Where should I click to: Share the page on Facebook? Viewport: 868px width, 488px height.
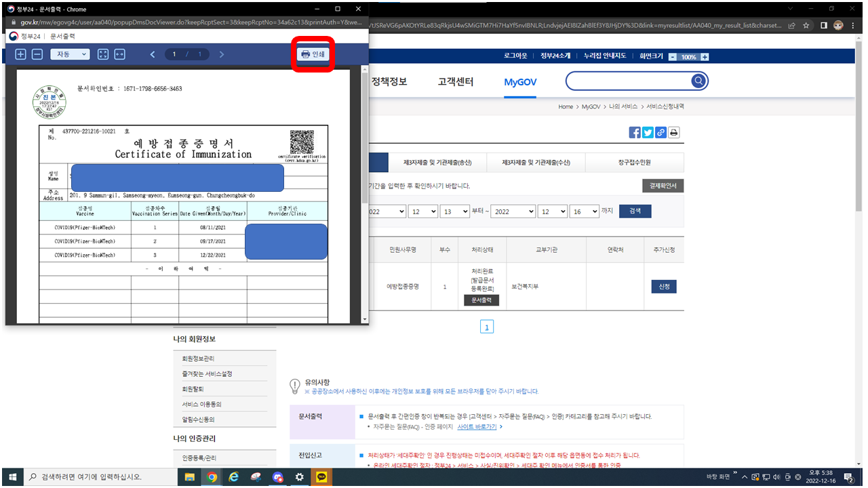click(635, 133)
